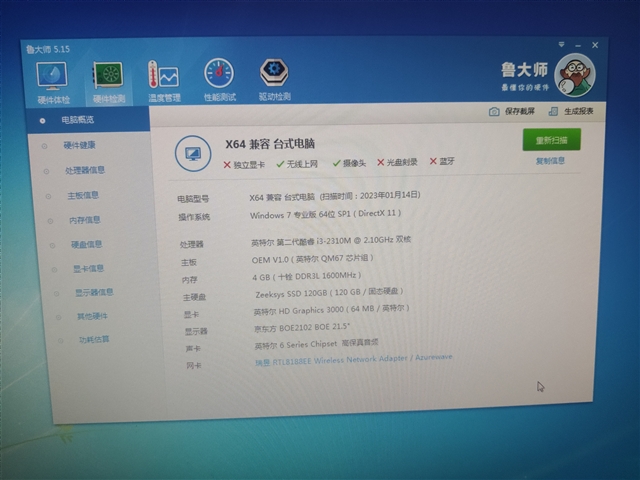Open 其他硬件 sidebar item
This screenshot has height=480, width=640.
[x=92, y=316]
